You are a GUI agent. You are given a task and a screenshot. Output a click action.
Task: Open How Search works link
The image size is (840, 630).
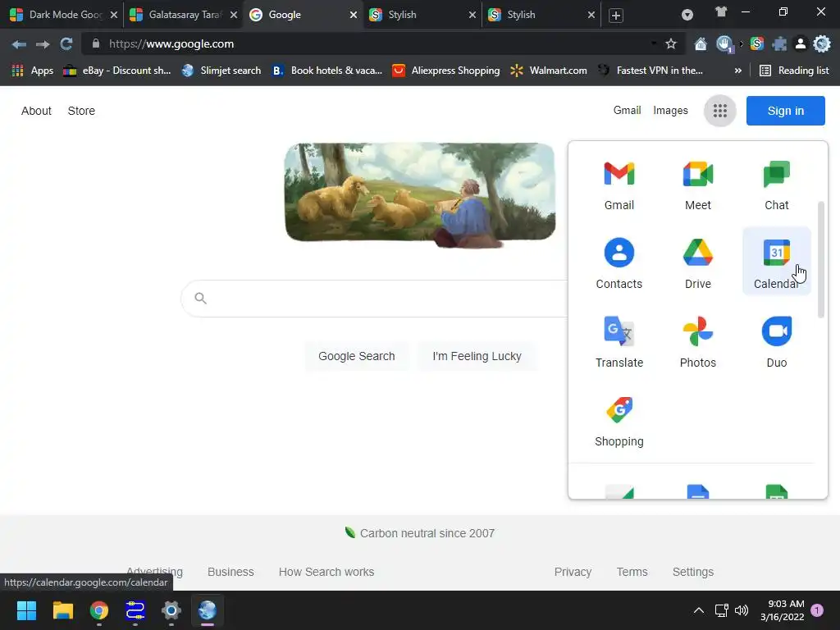(x=326, y=572)
